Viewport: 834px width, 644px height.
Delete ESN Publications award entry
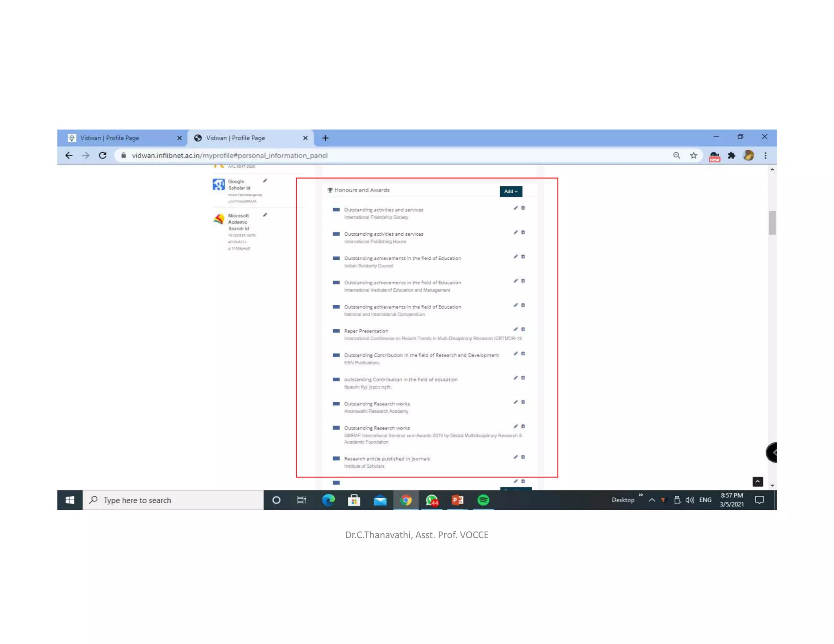pos(523,353)
